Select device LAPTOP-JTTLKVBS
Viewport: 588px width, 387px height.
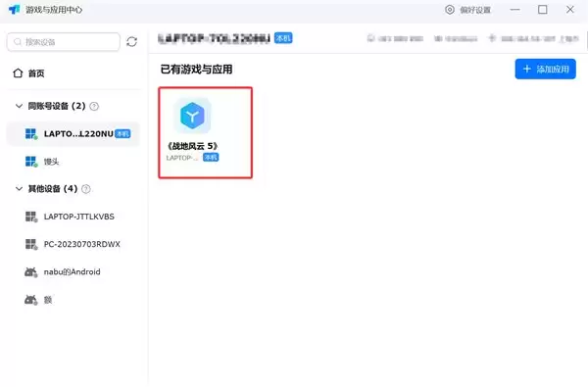73,217
